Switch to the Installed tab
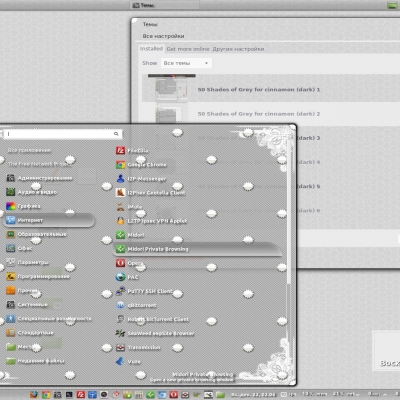400x400 pixels. (151, 49)
